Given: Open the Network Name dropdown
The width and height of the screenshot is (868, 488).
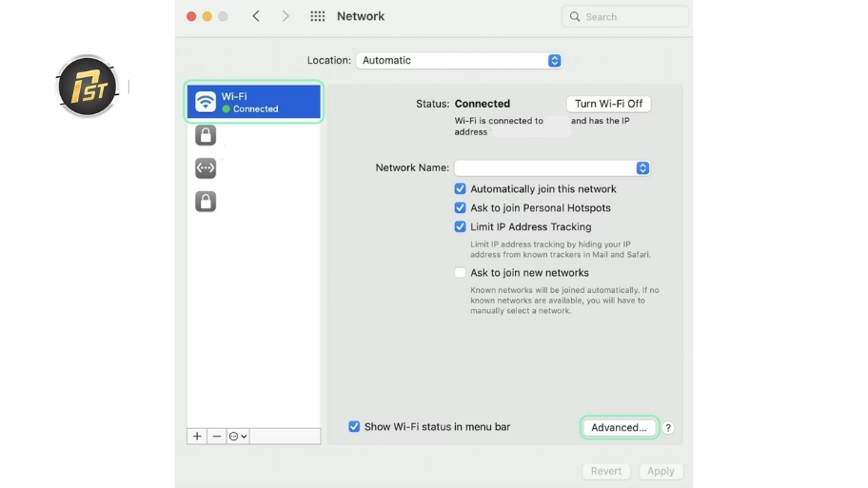Looking at the screenshot, I should (552, 167).
